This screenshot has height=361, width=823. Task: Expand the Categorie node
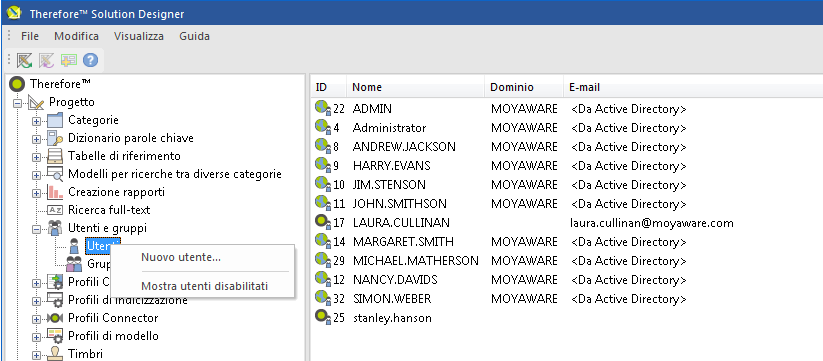click(36, 121)
